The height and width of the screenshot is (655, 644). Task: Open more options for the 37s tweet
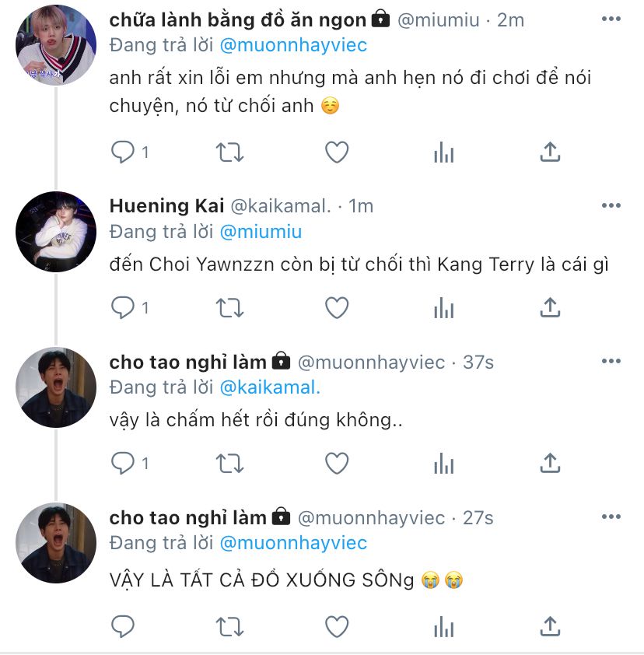coord(611,361)
